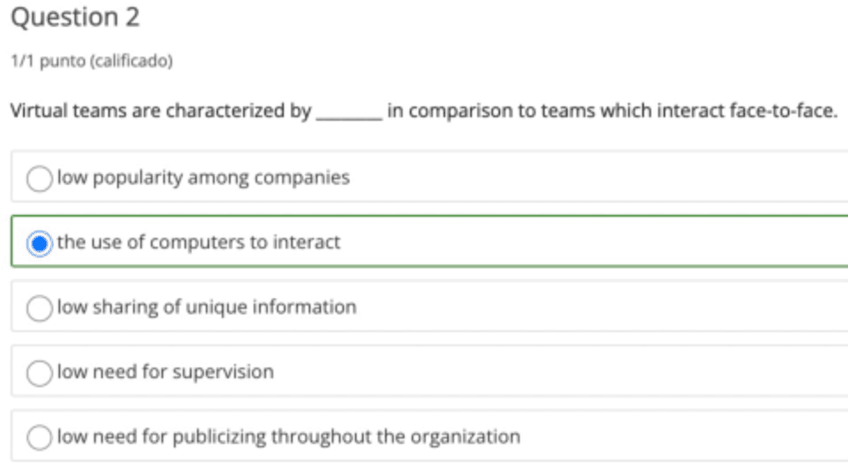Click empty space in the "low sharing" option row

tap(600, 307)
